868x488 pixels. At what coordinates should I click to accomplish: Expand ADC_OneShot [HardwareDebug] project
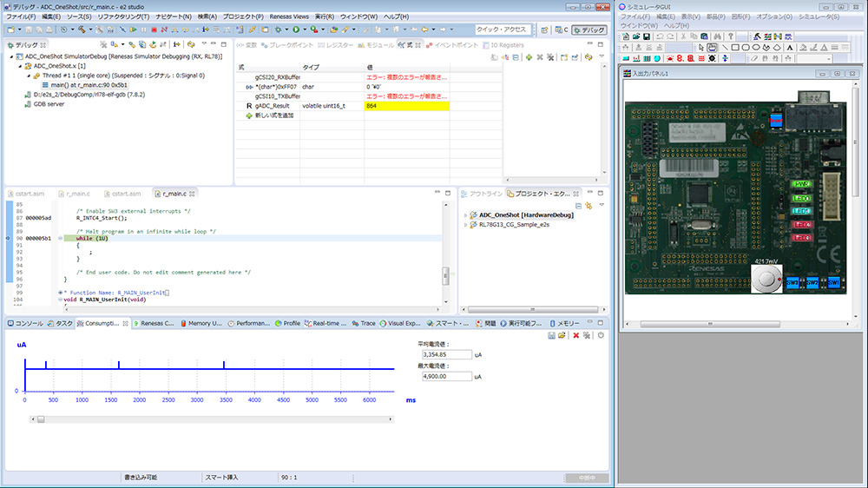coord(465,215)
